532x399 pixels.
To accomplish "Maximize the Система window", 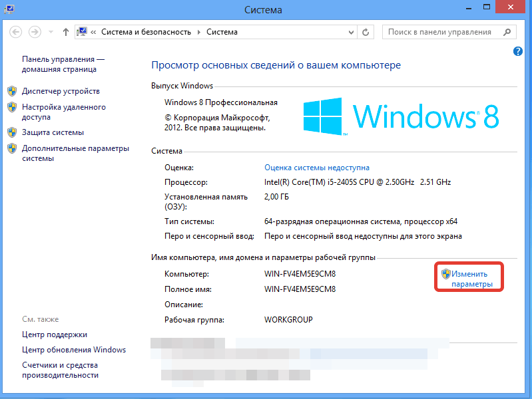I will 487,7.
